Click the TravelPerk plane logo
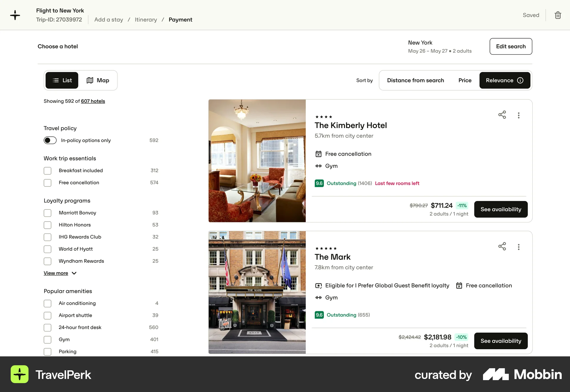Viewport: 570px width, 392px height. pyautogui.click(x=15, y=15)
